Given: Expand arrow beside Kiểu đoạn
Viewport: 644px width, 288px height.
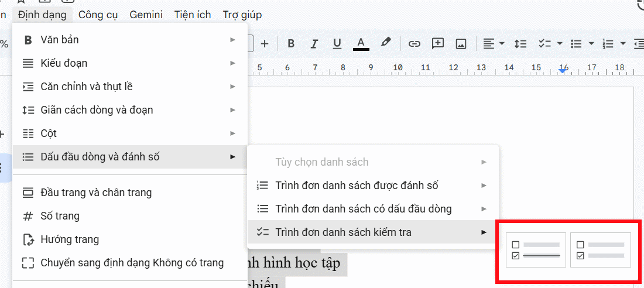Looking at the screenshot, I should click(232, 63).
